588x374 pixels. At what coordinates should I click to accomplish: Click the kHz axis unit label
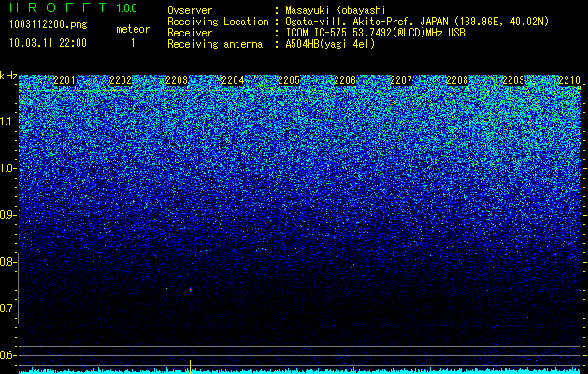[x=8, y=76]
